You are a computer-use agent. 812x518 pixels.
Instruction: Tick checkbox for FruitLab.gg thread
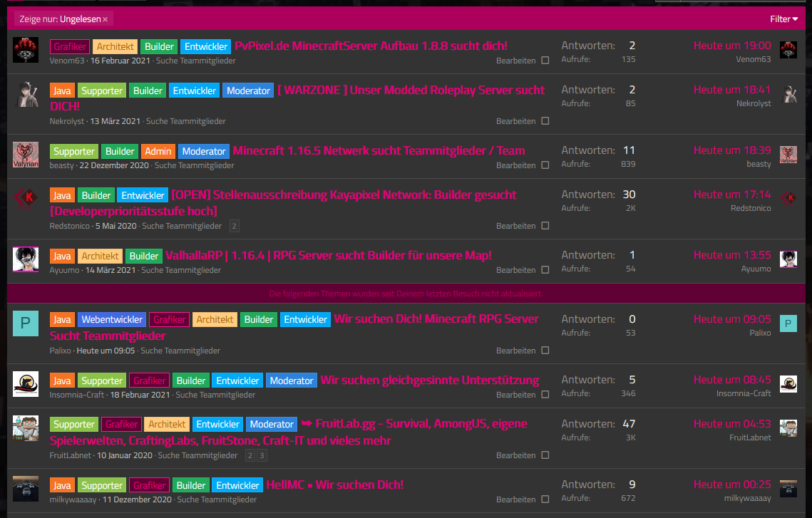pos(545,455)
